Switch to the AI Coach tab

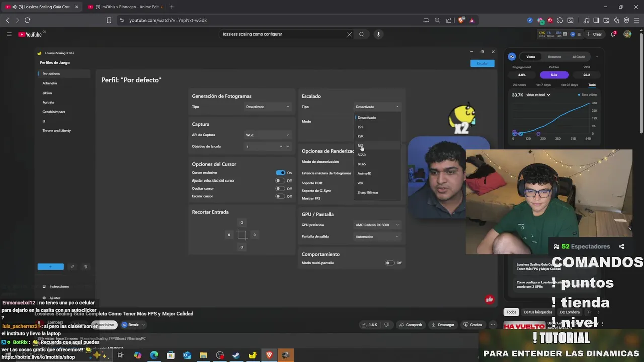579,57
